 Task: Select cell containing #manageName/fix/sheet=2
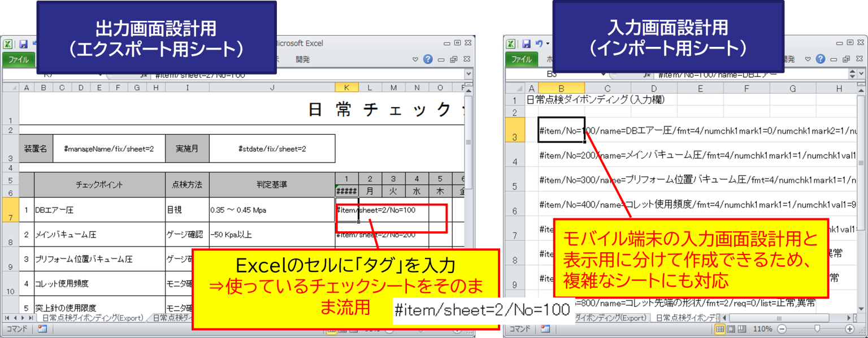click(x=108, y=148)
